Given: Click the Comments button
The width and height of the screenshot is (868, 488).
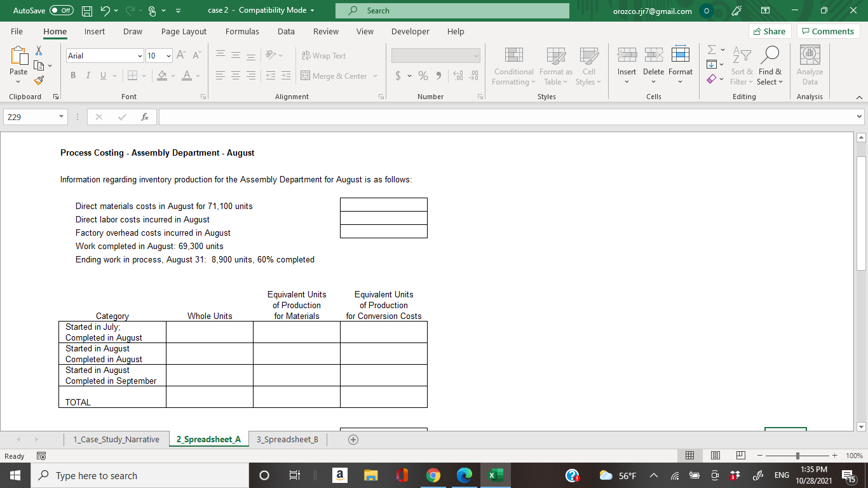Looking at the screenshot, I should [x=828, y=31].
